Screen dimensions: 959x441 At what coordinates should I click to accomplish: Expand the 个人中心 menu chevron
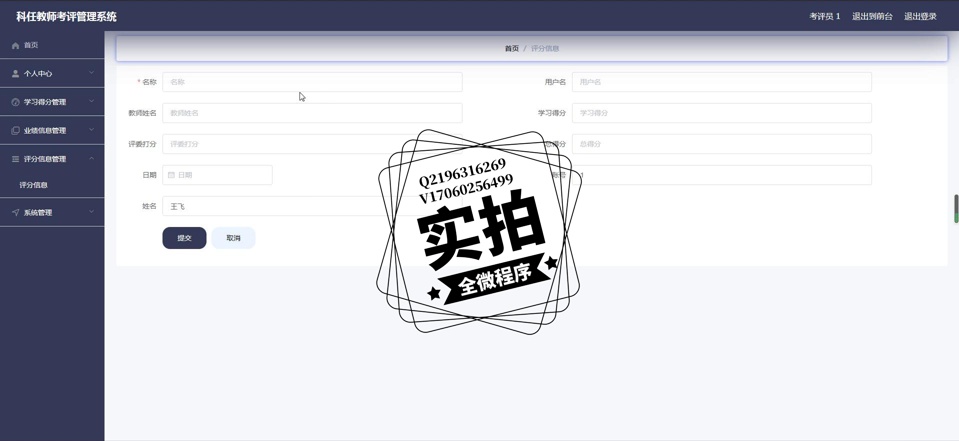click(x=91, y=73)
